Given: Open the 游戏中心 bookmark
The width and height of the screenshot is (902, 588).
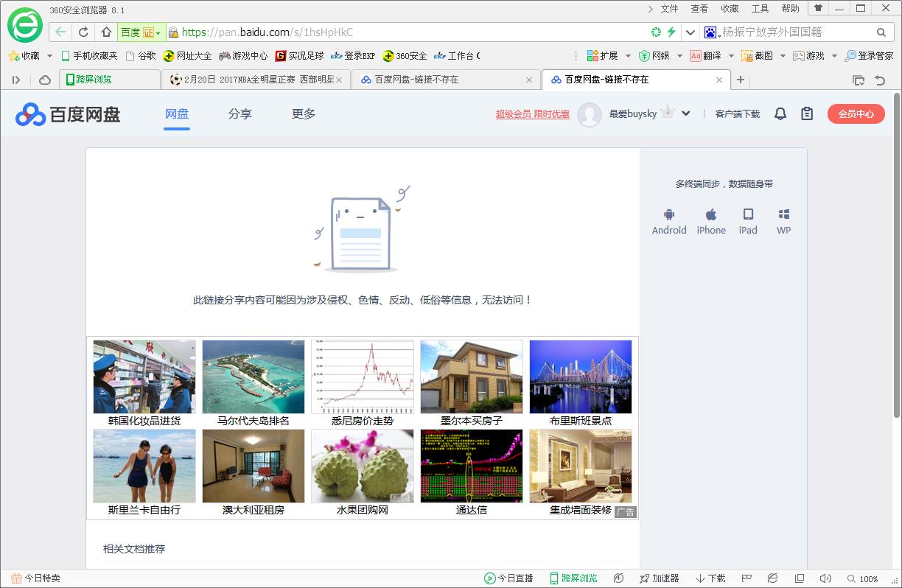Looking at the screenshot, I should point(244,56).
